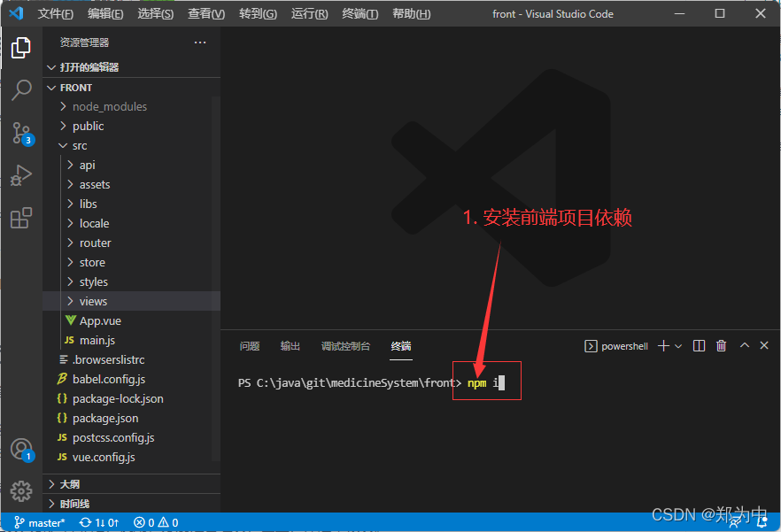Collapse the FRONT project root
This screenshot has height=532, width=781.
[131, 88]
